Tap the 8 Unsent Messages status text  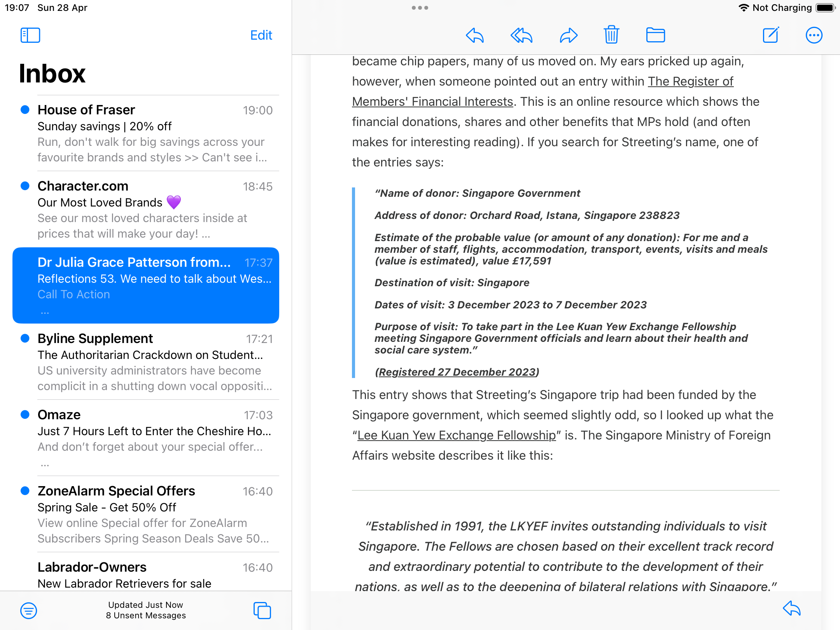coord(146,616)
